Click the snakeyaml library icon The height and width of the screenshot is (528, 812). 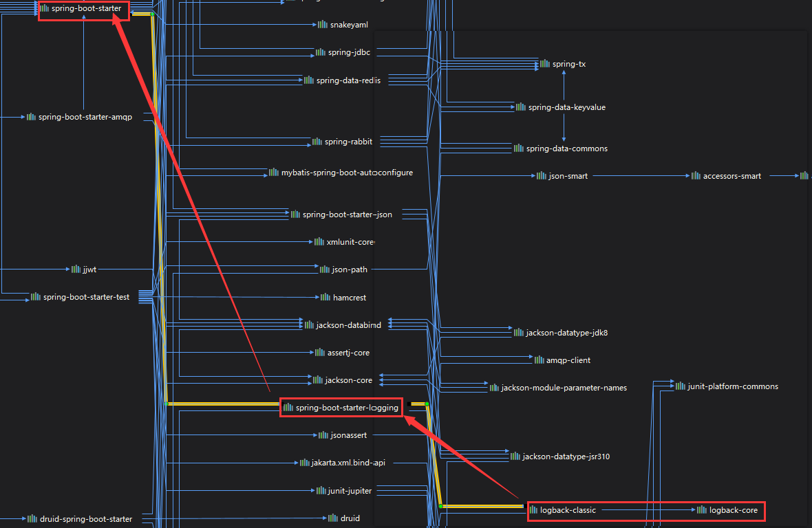tap(322, 24)
